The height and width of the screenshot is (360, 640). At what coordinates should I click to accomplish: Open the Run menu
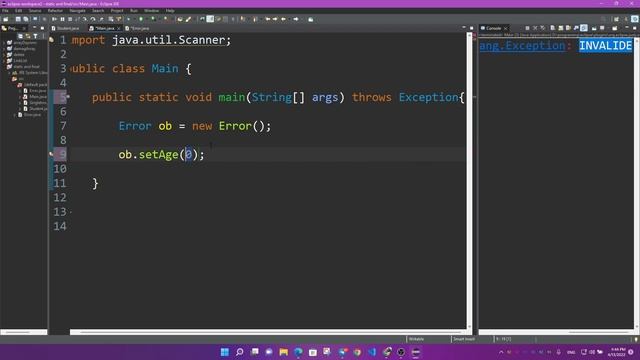point(134,11)
